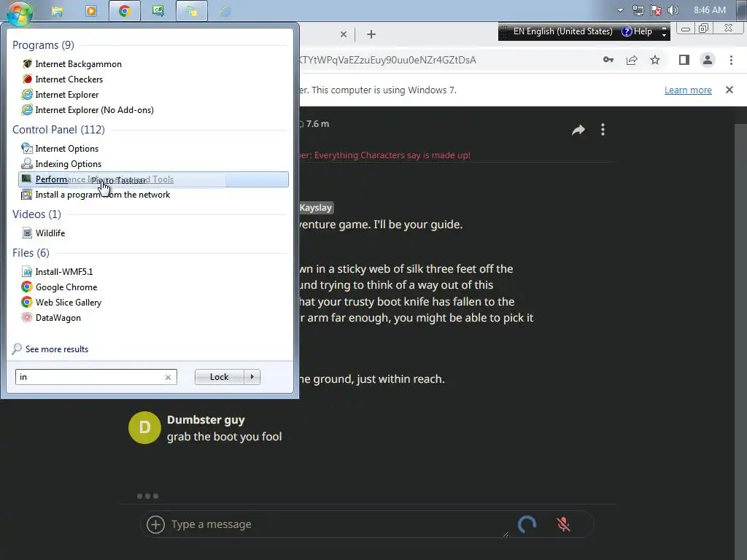This screenshot has width=747, height=560.
Task: Open Chrome profile avatar menu
Action: [x=708, y=60]
